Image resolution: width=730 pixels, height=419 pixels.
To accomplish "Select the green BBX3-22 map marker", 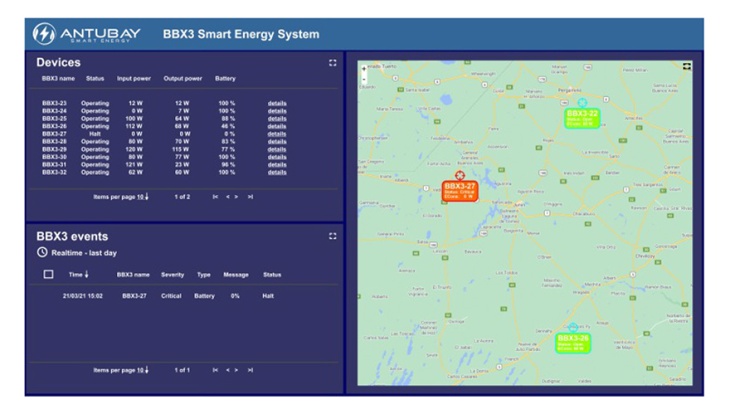I will tap(582, 118).
